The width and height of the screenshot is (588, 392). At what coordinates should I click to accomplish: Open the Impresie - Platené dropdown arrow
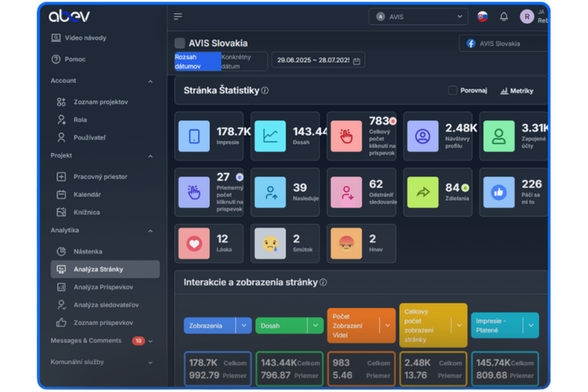[531, 325]
